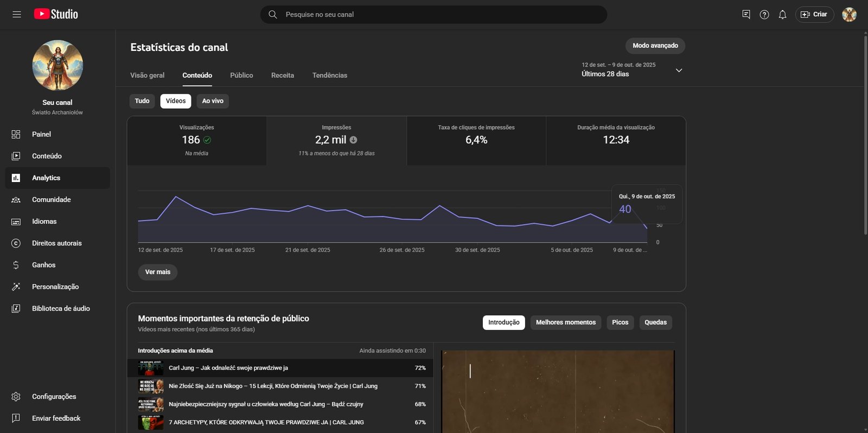Viewport: 868px width, 433px height.
Task: Click the Modo avançado button
Action: (x=655, y=46)
